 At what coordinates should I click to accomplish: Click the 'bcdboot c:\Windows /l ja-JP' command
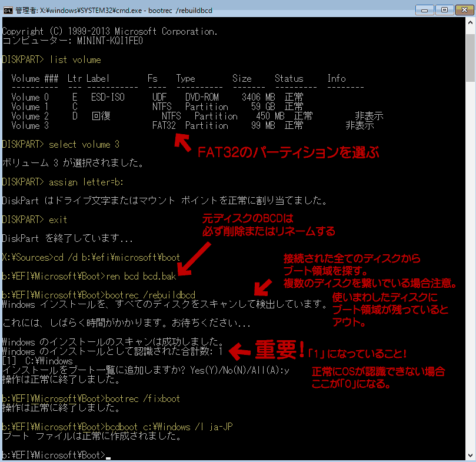coord(169,427)
